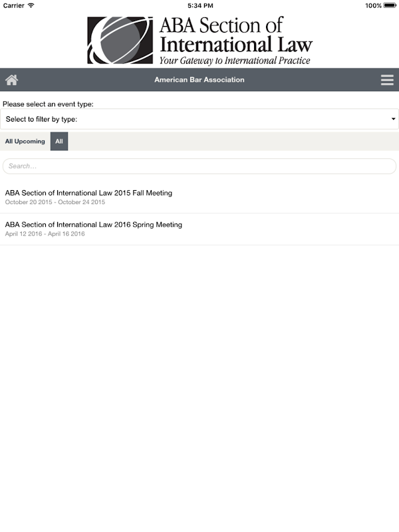Open the 2016 Spring Meeting event
Viewport: 399px width, 532px height.
point(199,229)
